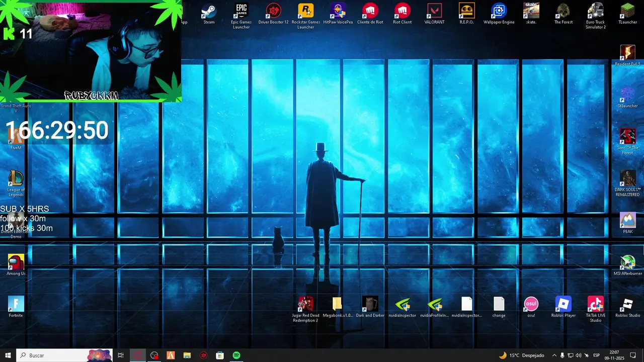Viewport: 644px width, 362px height.
Task: Select the Fortnite desktop icon
Action: point(16,307)
